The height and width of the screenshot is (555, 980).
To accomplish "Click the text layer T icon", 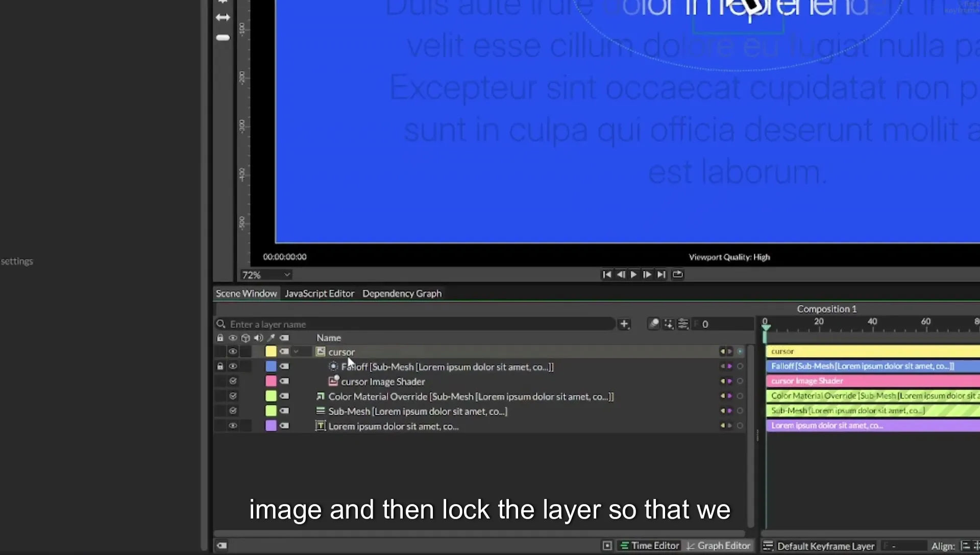I will pyautogui.click(x=321, y=425).
